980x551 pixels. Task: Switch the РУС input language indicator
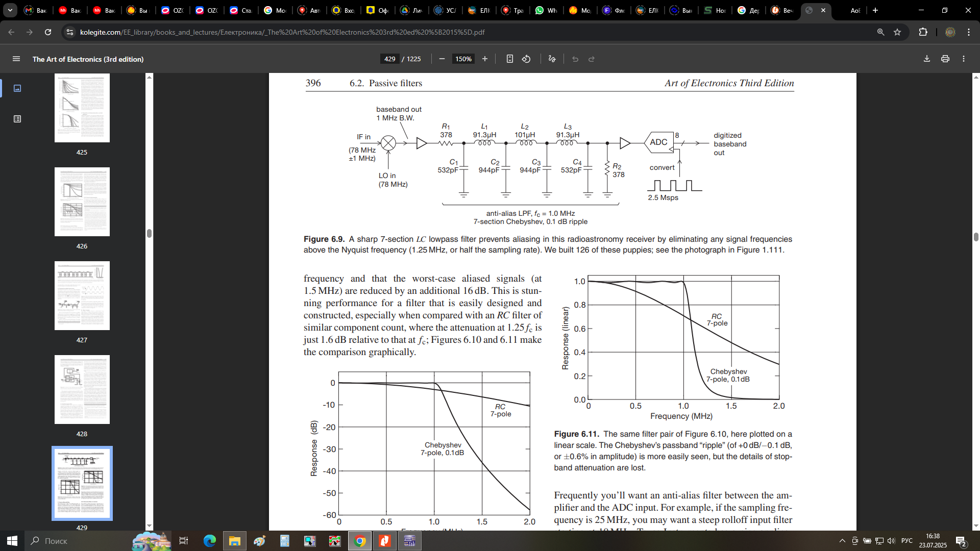pyautogui.click(x=907, y=541)
